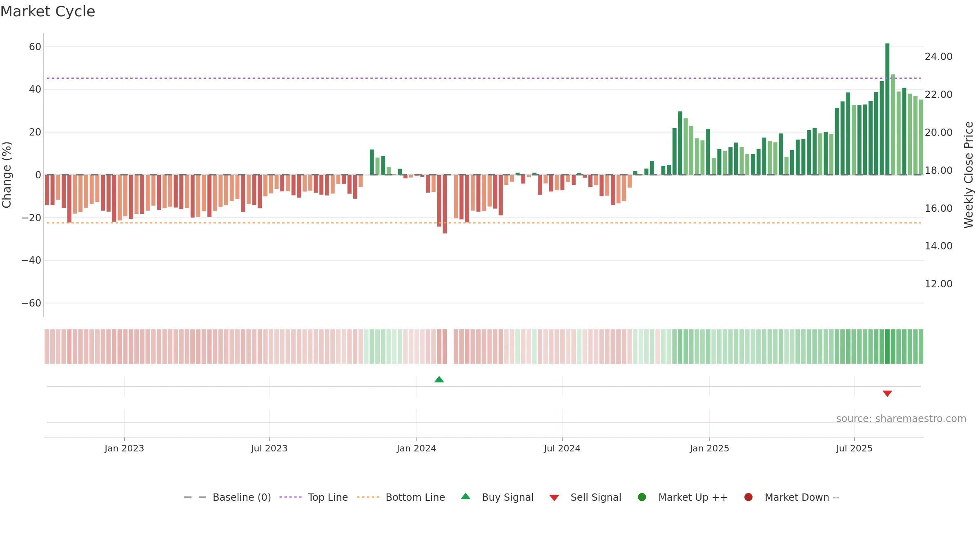Click the lowest red bar in early 2024

click(x=445, y=204)
